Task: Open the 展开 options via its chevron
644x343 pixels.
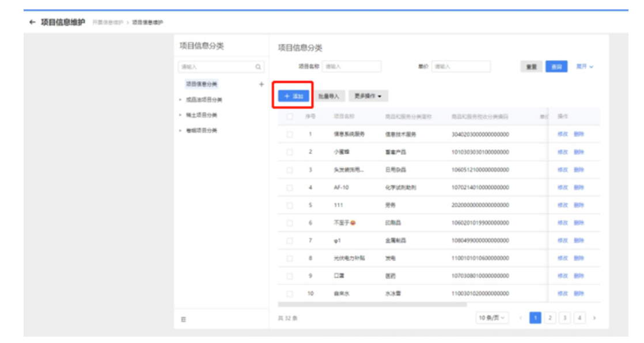Action: (591, 66)
